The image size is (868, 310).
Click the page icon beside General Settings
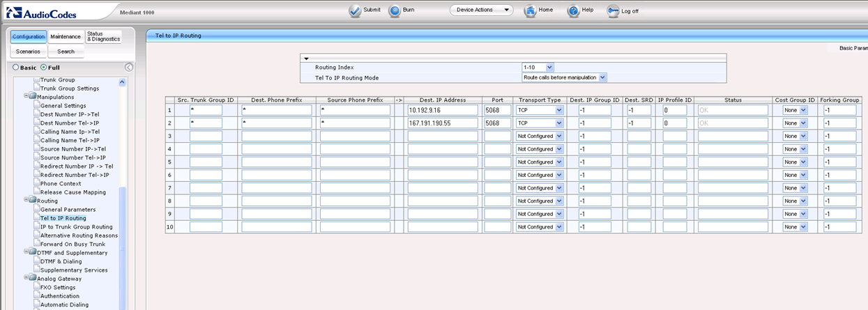coord(36,106)
